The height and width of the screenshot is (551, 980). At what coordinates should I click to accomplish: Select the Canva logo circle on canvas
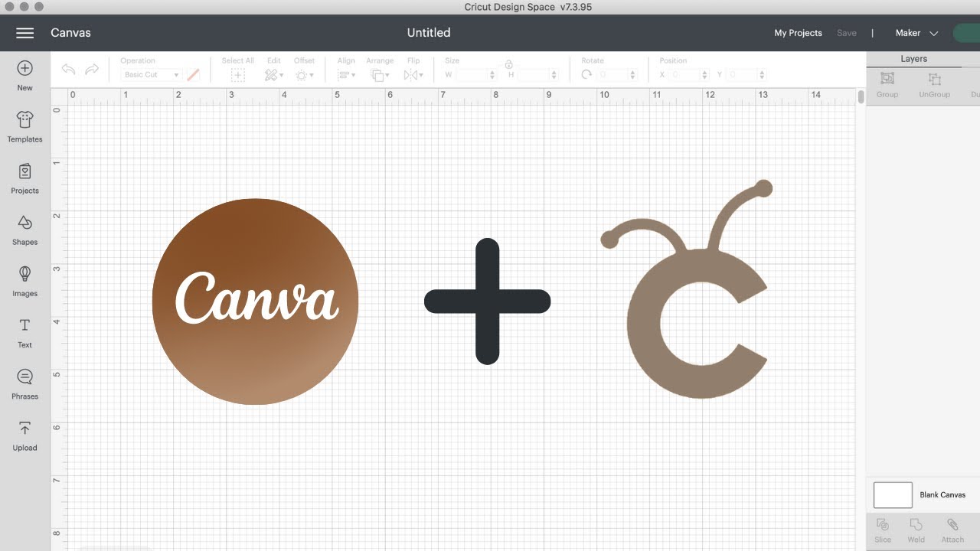tap(255, 302)
